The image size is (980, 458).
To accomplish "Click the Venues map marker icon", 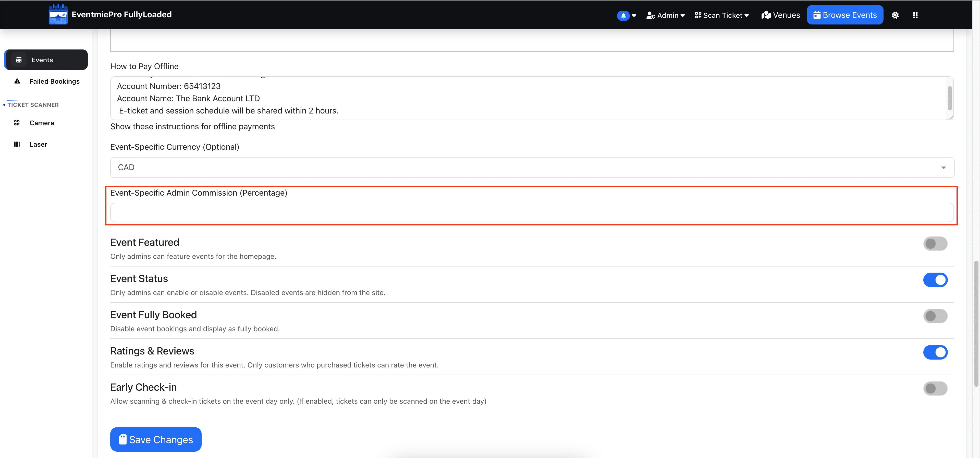I will [x=766, y=15].
